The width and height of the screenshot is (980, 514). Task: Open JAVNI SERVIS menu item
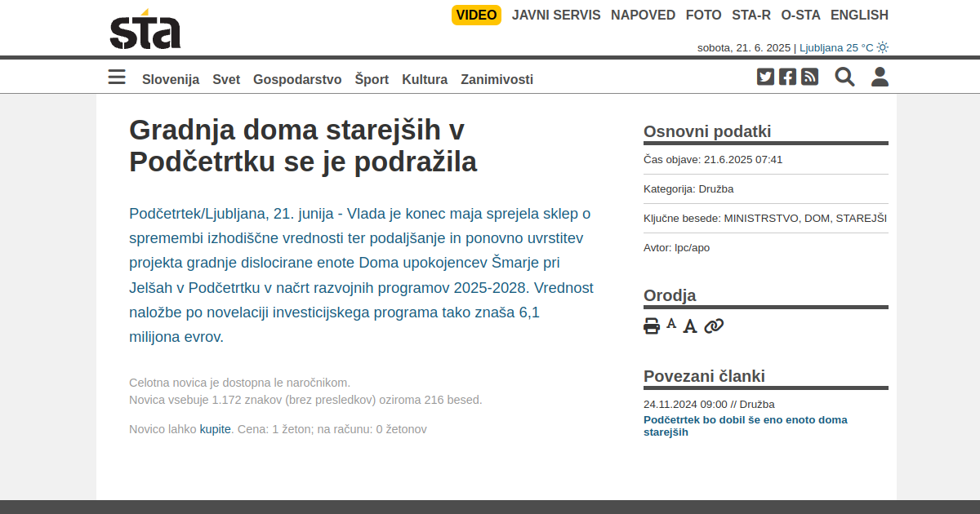[x=556, y=15]
